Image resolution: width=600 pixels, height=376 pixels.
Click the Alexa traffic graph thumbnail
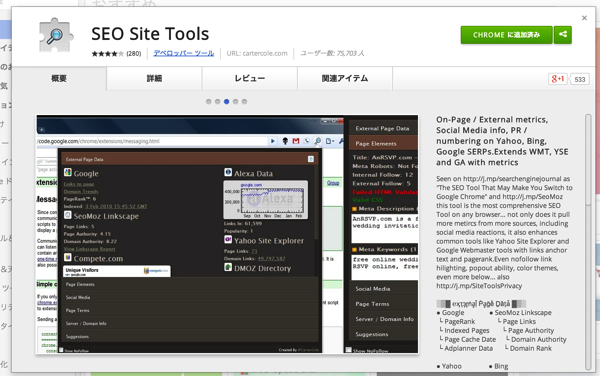tap(266, 200)
